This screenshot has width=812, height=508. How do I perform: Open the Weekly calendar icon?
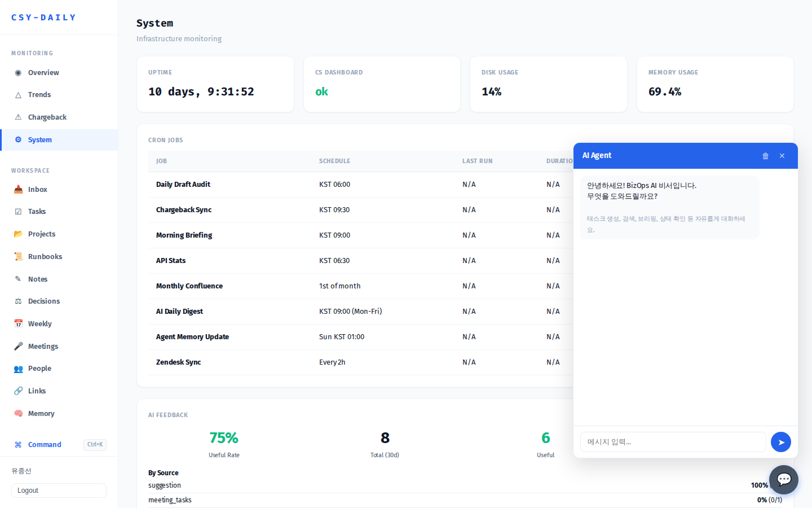pos(17,323)
